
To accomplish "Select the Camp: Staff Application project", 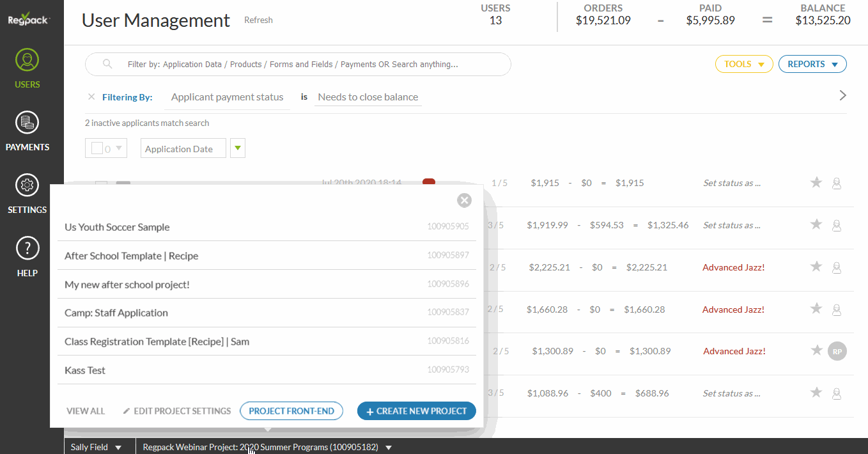I will pyautogui.click(x=116, y=313).
